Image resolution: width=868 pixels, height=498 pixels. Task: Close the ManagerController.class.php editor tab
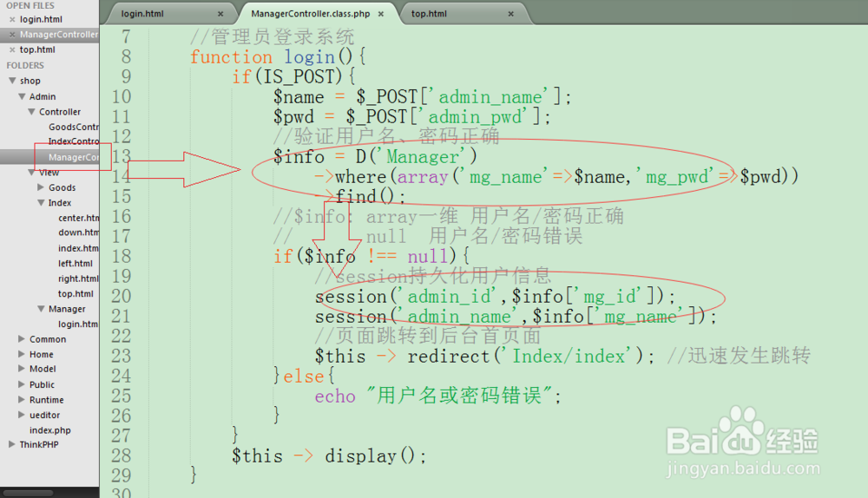tap(381, 14)
